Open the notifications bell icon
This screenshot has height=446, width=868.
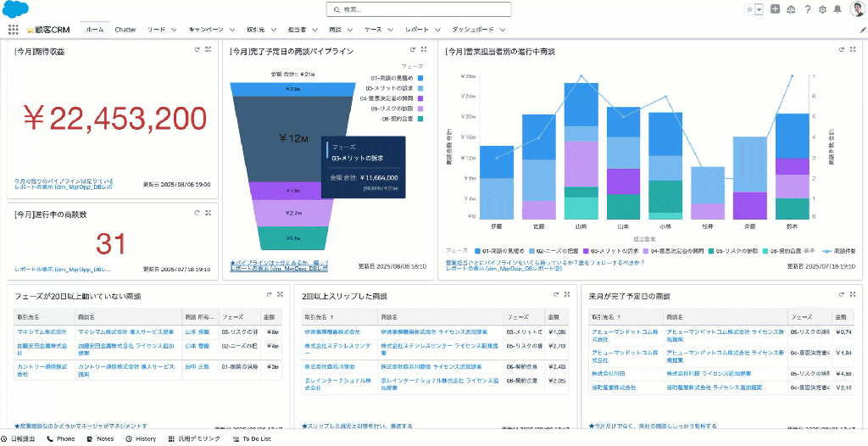point(837,9)
